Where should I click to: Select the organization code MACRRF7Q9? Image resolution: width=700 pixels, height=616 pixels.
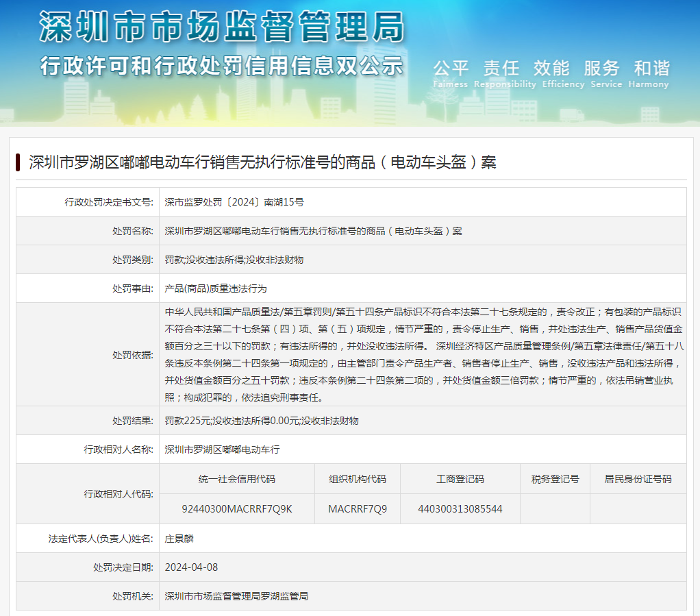pos(357,509)
